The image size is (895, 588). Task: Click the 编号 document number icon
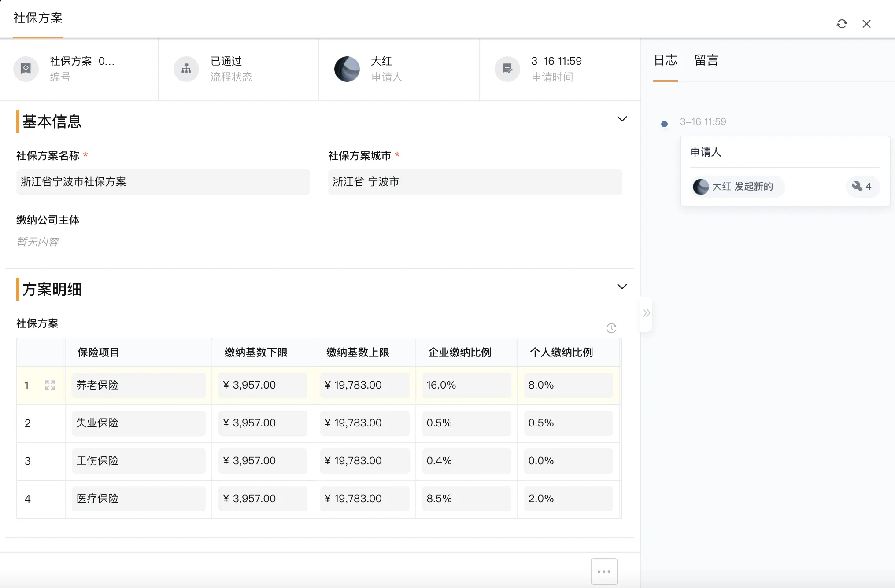[x=26, y=69]
